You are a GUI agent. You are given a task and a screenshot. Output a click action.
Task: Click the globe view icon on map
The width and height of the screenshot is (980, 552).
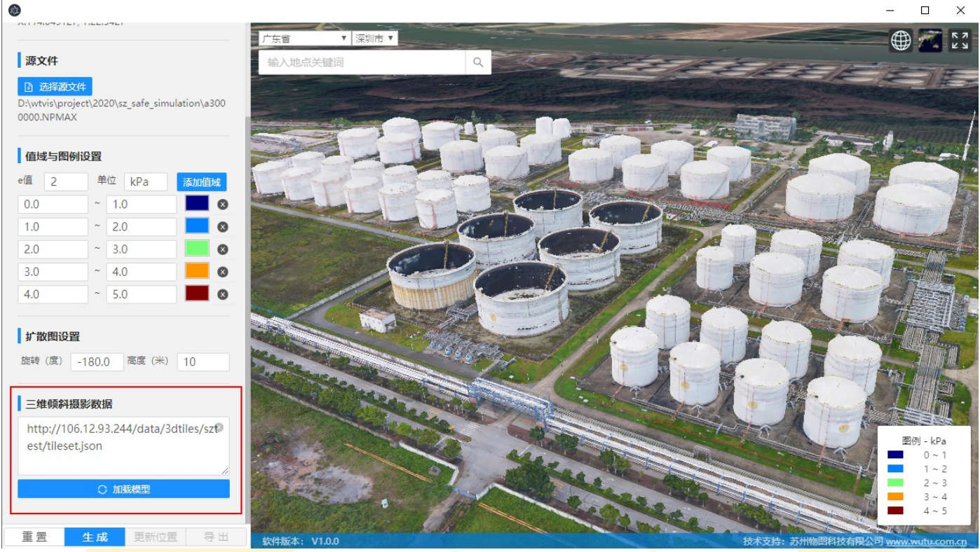pos(901,41)
